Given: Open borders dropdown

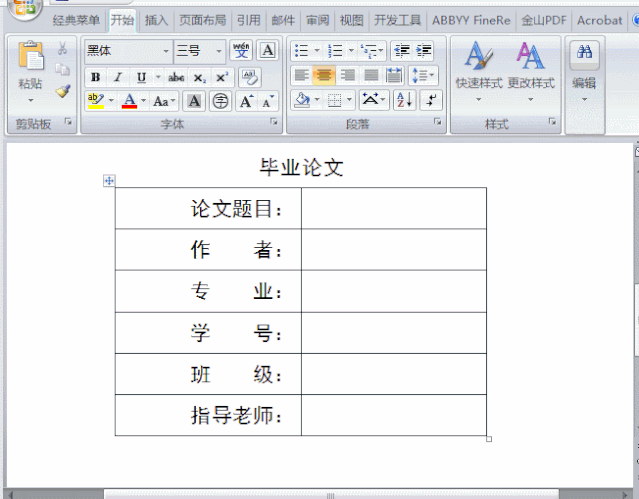Looking at the screenshot, I should [350, 100].
